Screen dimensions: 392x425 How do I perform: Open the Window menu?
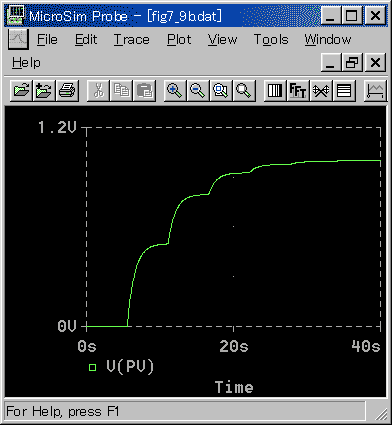pos(328,40)
